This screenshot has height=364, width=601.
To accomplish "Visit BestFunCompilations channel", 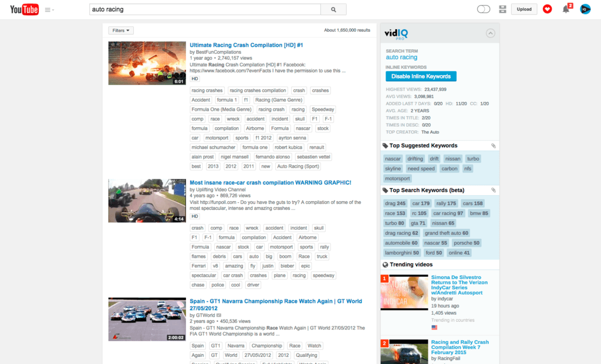I will (218, 52).
